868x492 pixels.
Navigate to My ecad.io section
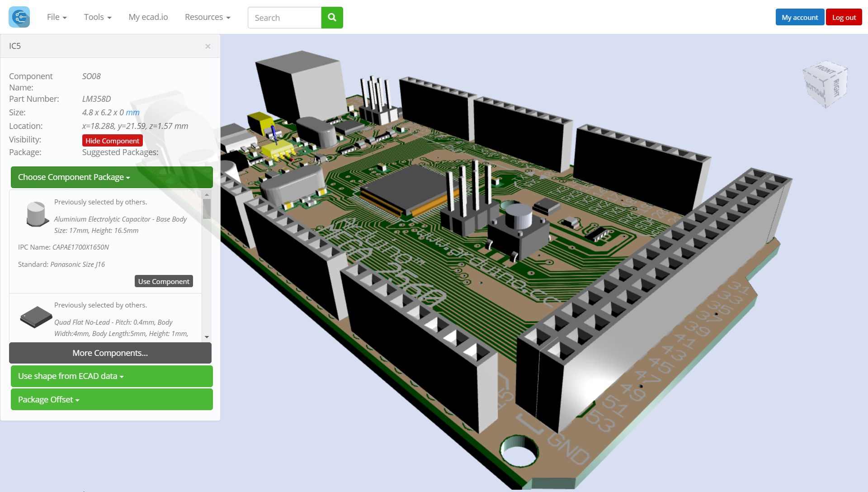click(148, 16)
